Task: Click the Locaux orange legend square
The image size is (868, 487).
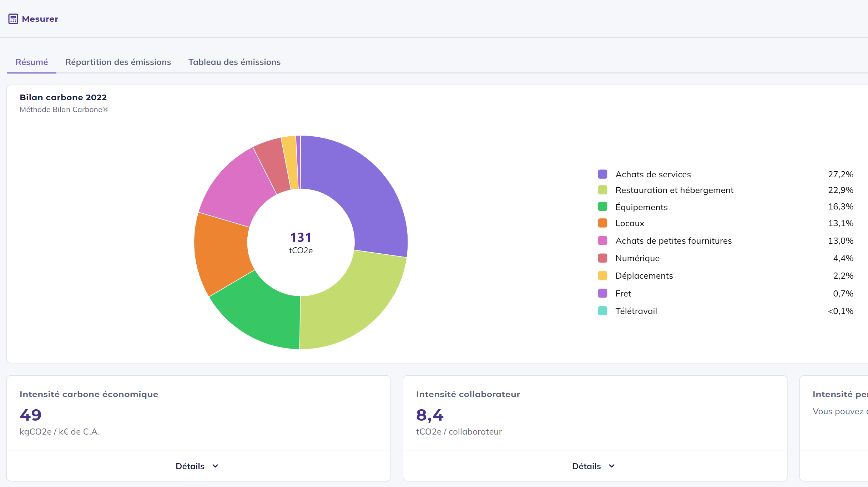Action: pyautogui.click(x=602, y=223)
